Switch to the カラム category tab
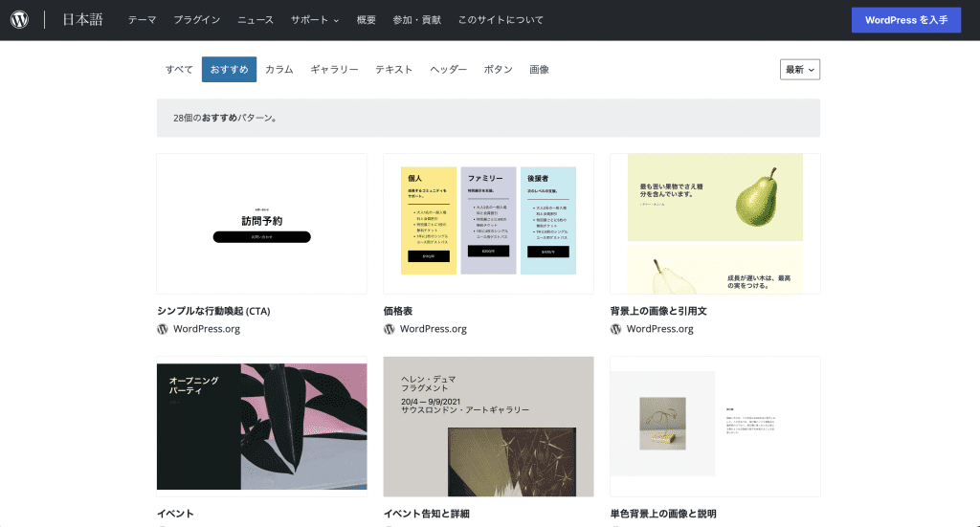The image size is (980, 527). click(278, 70)
